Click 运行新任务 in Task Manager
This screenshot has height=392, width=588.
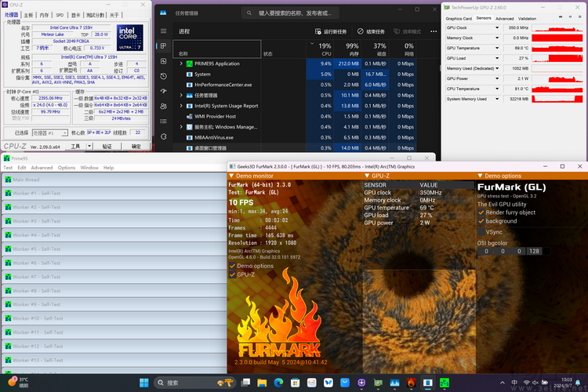point(331,31)
